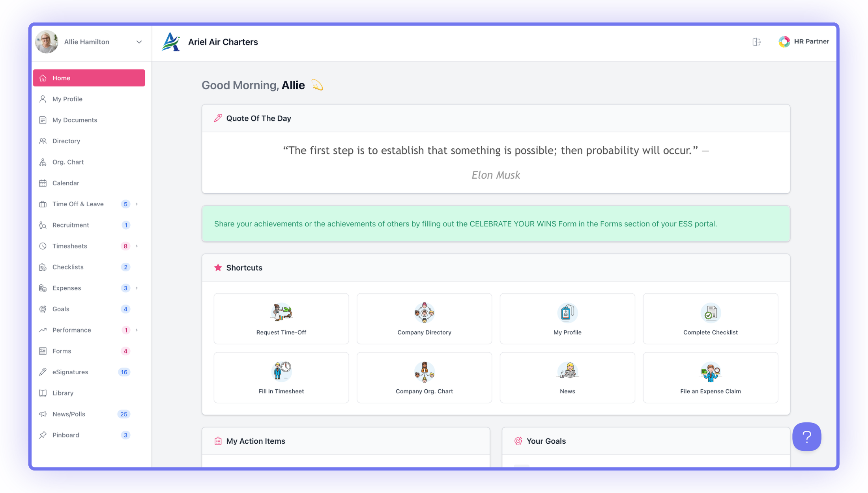Open the Recruitment menu item

click(89, 225)
